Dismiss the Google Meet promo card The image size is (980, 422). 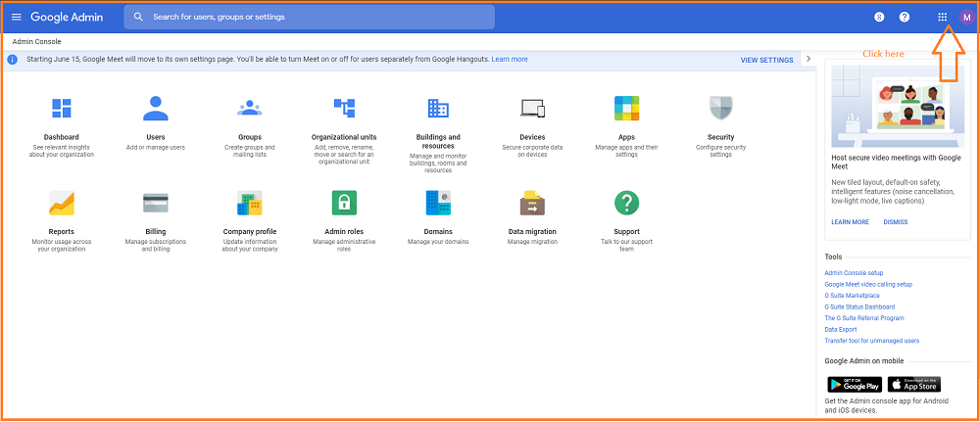tap(896, 222)
